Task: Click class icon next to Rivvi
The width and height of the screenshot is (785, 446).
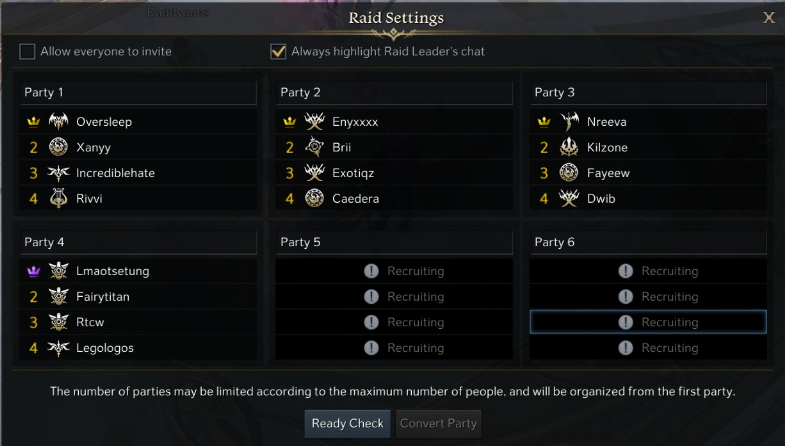Action: coord(59,199)
